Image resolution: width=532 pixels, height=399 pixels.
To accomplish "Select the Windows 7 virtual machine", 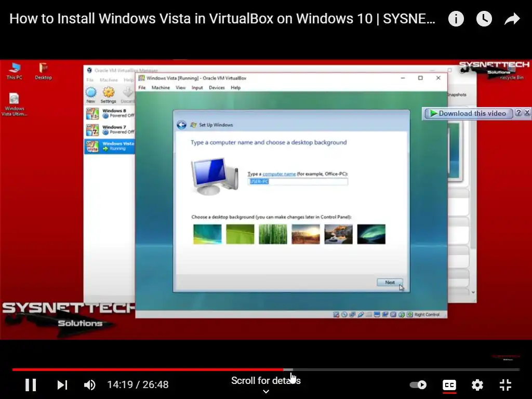I will point(110,129).
